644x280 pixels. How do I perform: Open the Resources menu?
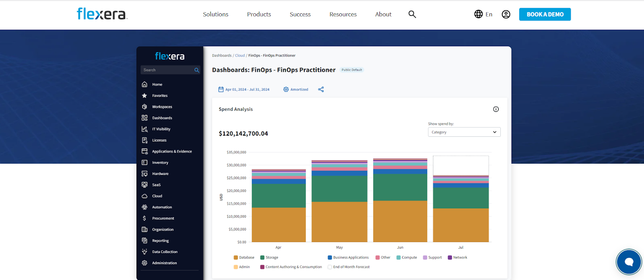pyautogui.click(x=343, y=14)
